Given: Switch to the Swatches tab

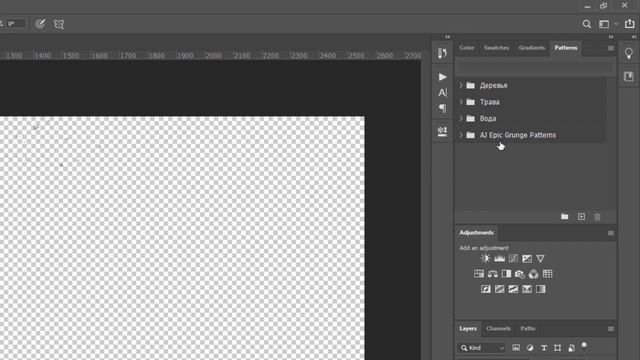Looking at the screenshot, I should point(496,48).
